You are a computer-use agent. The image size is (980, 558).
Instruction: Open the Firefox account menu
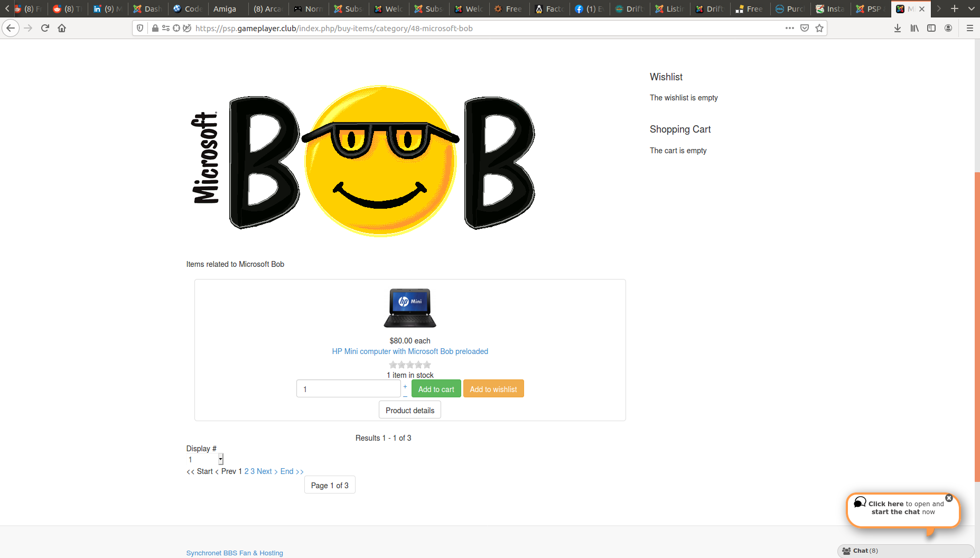click(x=948, y=28)
